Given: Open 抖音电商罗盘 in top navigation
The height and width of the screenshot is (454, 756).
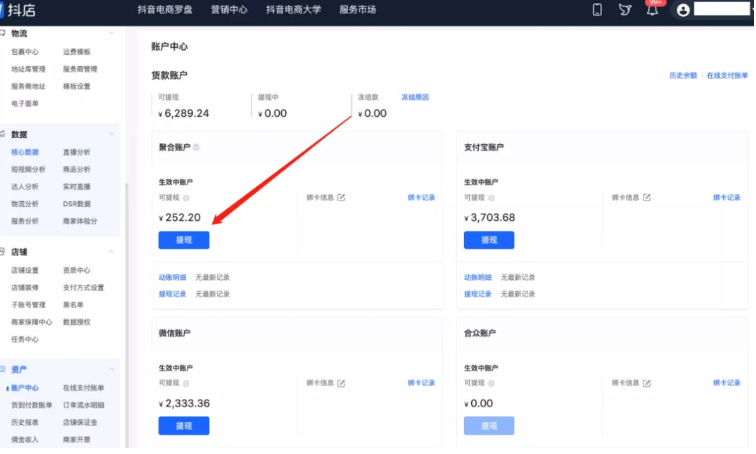Looking at the screenshot, I should coord(165,10).
